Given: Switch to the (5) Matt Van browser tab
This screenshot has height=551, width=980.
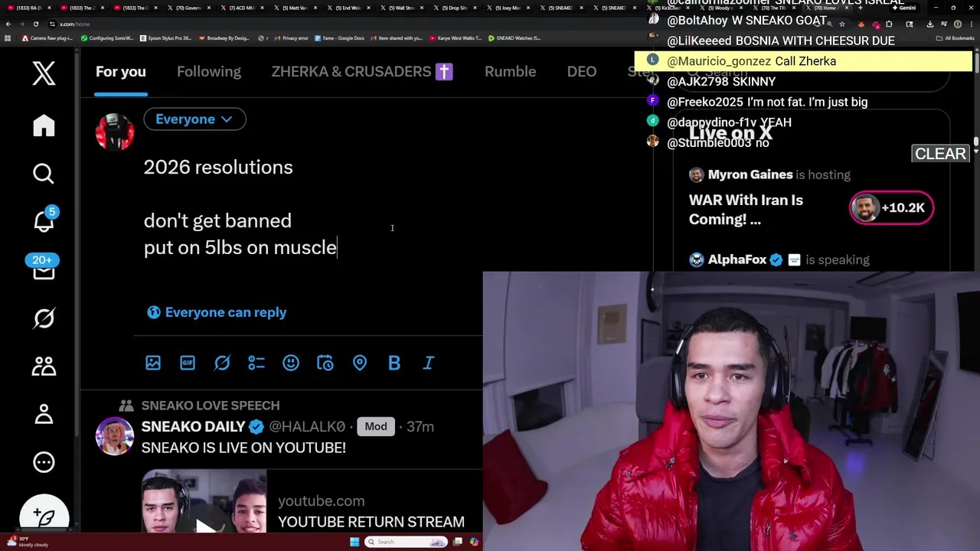Looking at the screenshot, I should pyautogui.click(x=295, y=8).
